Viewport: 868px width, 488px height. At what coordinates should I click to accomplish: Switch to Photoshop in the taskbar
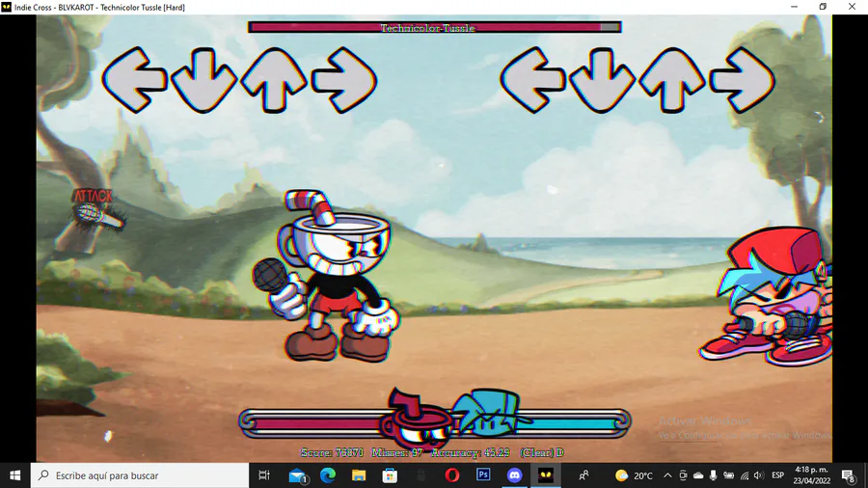click(483, 475)
